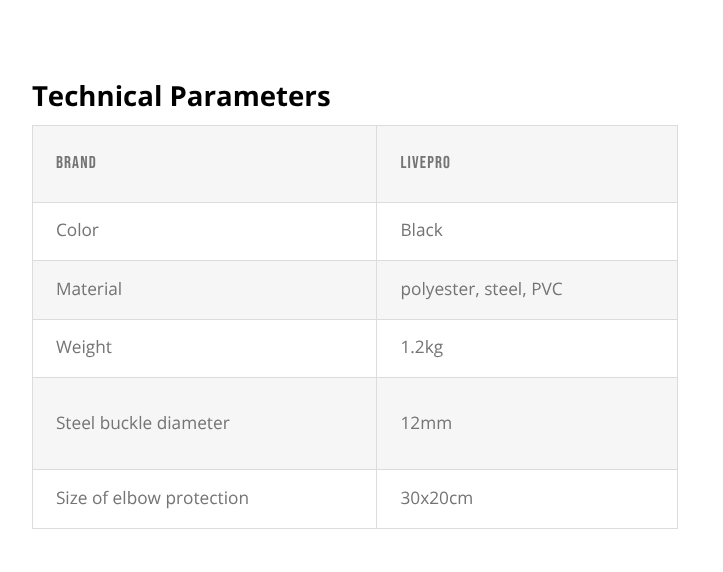Select the Weight row label
This screenshot has width=723, height=572.
[84, 347]
